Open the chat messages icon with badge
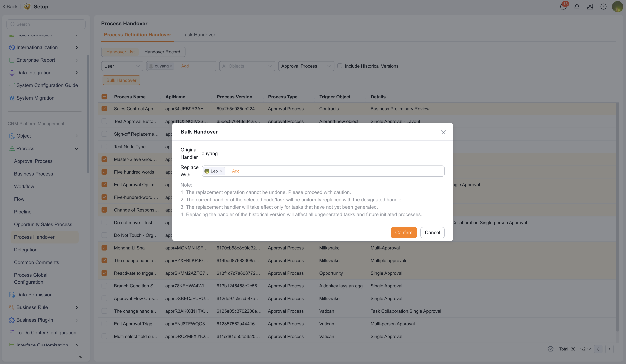The width and height of the screenshot is (626, 364). 563,7
